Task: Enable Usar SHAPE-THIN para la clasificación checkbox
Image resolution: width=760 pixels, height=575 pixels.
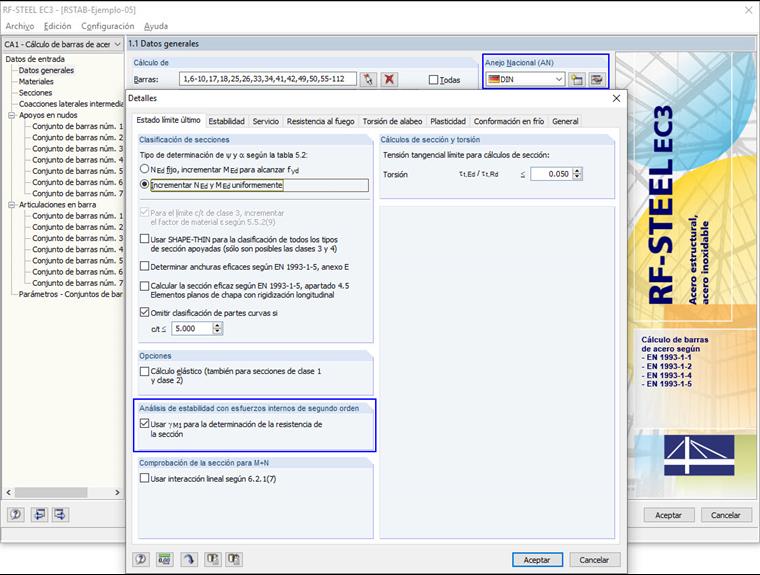Action: point(144,239)
